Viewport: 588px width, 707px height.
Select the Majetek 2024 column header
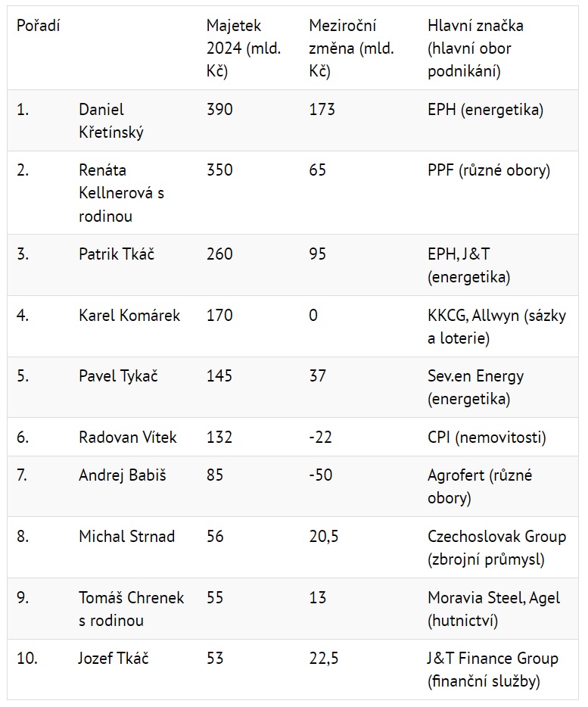[x=244, y=48]
